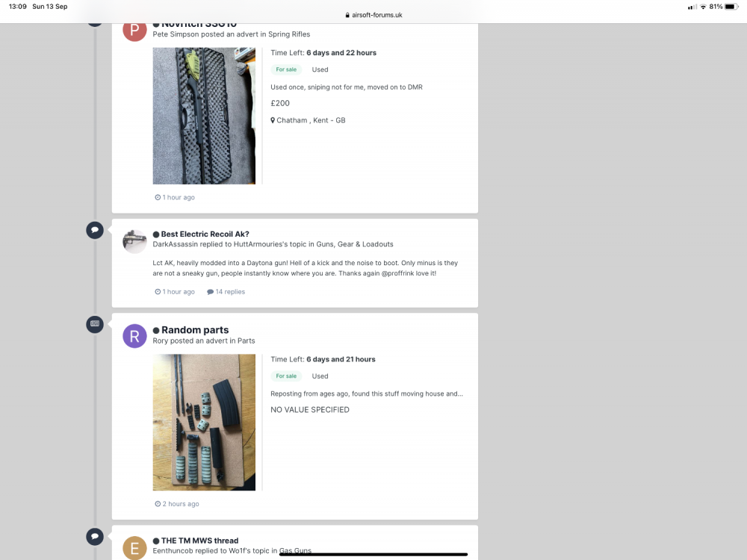Click the unread dot before Random parts title
Image resolution: width=747 pixels, height=560 pixels.
[x=156, y=331]
